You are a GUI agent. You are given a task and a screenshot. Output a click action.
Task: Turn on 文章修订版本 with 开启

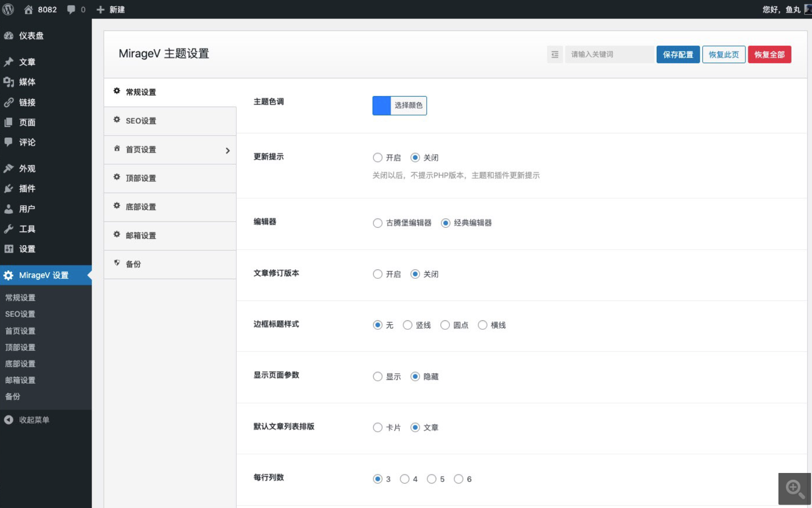click(x=378, y=274)
